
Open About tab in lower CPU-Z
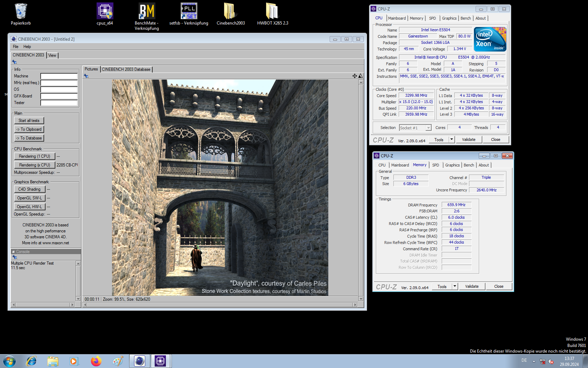[x=484, y=165]
